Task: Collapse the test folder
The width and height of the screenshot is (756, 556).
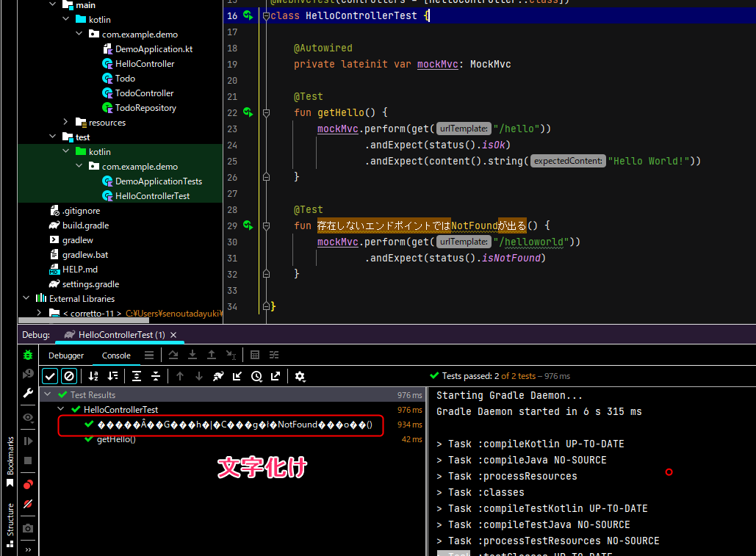Action: 53,137
